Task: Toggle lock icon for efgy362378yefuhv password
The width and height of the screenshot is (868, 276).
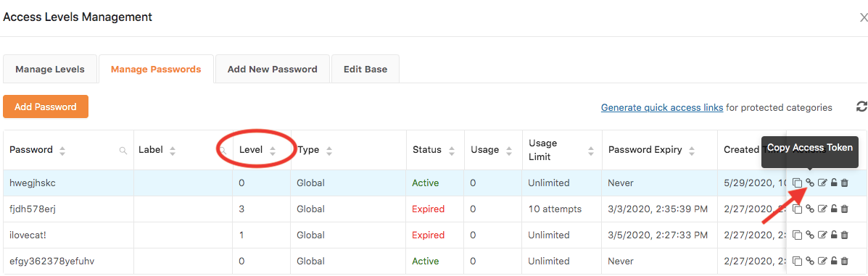Action: (x=834, y=261)
